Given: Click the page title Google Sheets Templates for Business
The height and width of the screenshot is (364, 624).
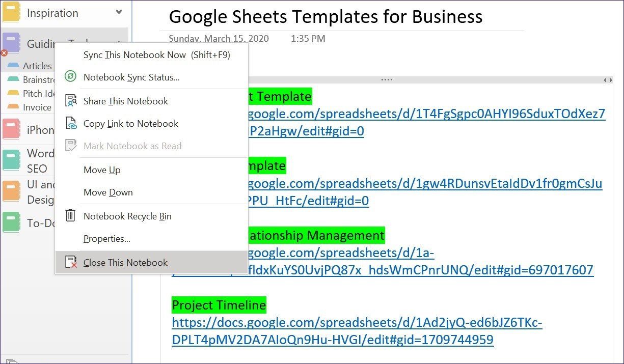Looking at the screenshot, I should (325, 17).
